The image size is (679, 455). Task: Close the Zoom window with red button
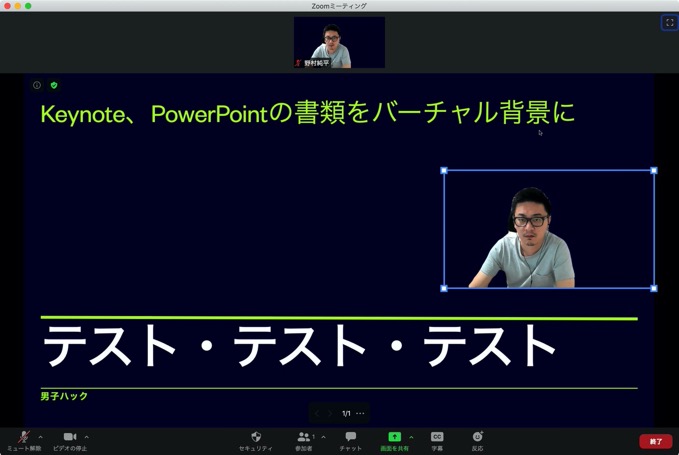[x=7, y=6]
